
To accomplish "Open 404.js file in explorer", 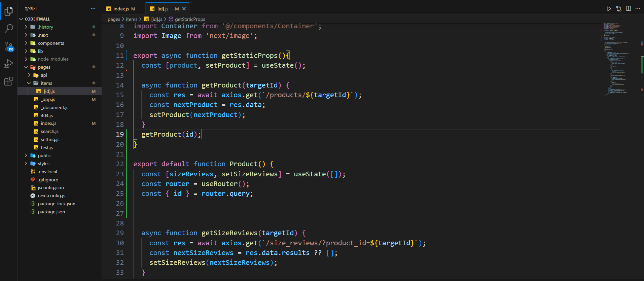I will pos(60,115).
